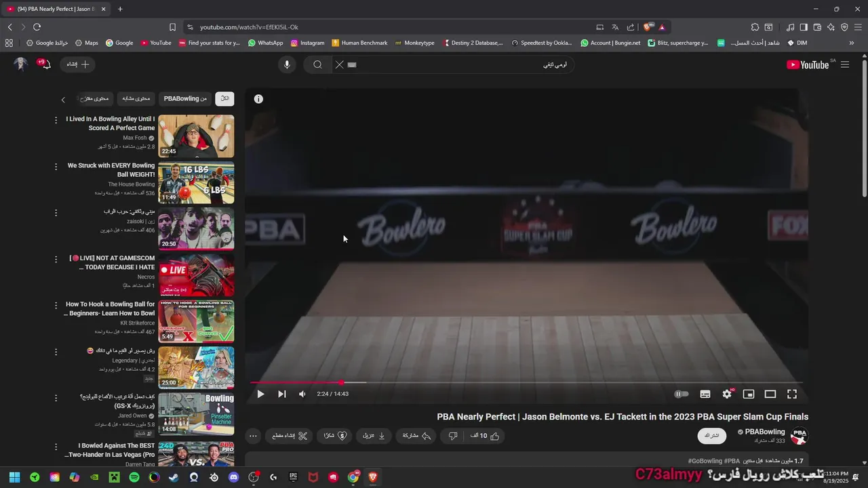Mute the video volume icon
The image size is (868, 488).
302,394
